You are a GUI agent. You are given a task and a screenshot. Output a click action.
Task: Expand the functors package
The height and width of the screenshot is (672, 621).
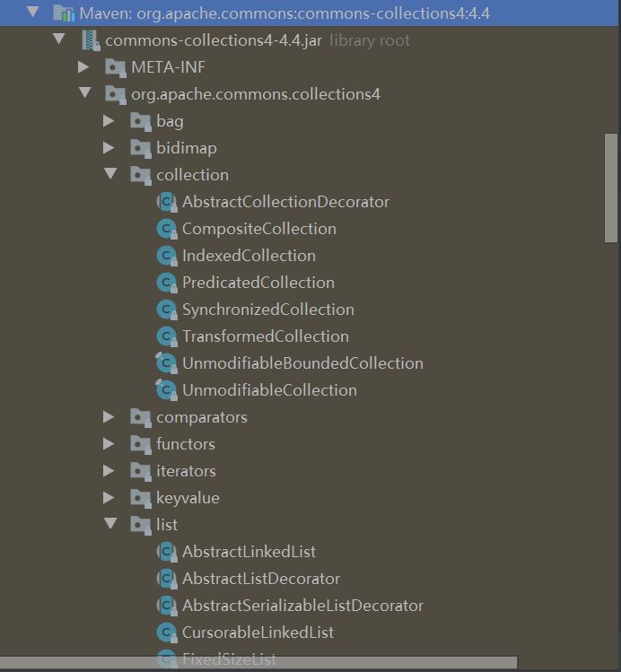[x=109, y=444]
